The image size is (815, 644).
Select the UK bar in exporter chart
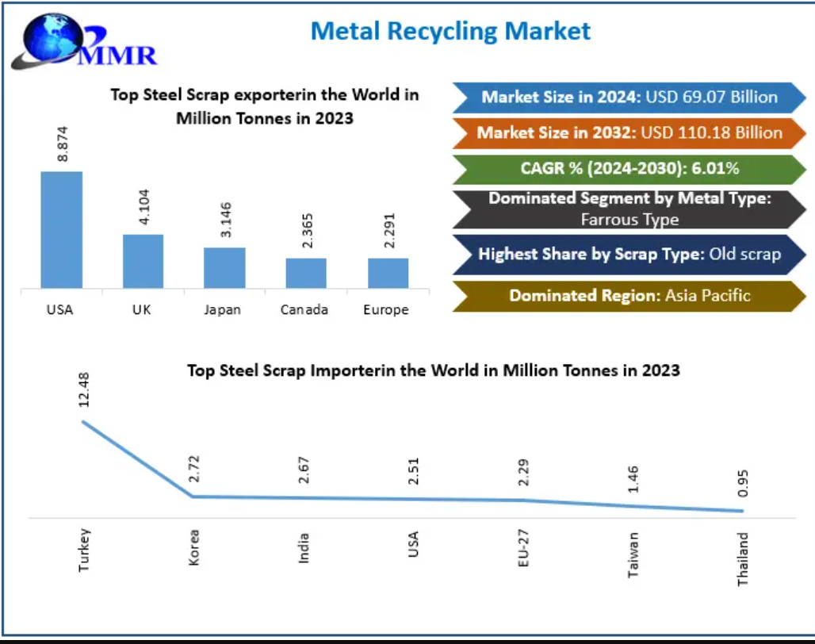coord(143,261)
